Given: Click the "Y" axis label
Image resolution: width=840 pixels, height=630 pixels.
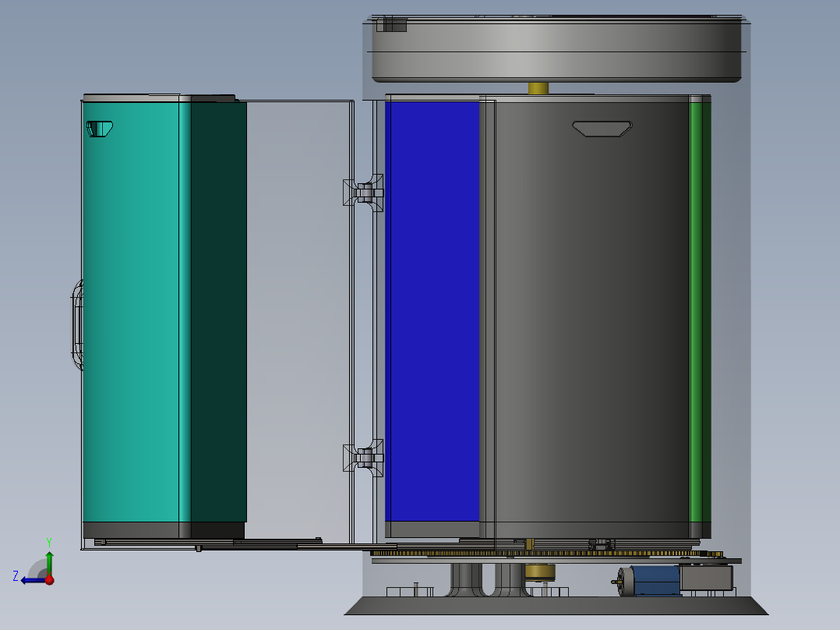Looking at the screenshot, I should [49, 542].
